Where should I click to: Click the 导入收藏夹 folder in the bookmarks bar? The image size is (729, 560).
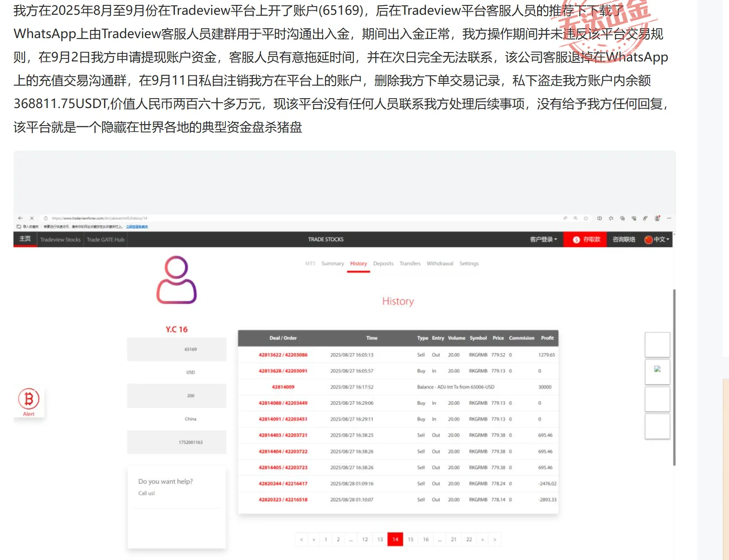point(27,227)
